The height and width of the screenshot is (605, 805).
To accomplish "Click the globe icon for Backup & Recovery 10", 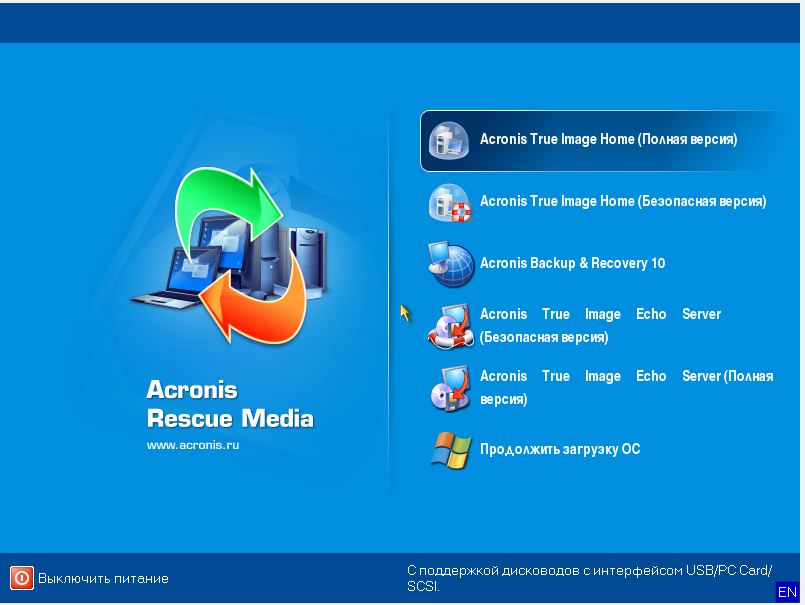I will (x=449, y=264).
